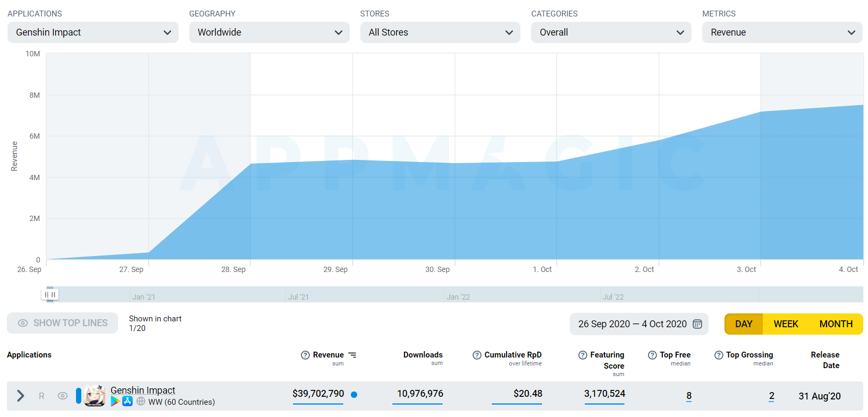Switch to MONTH granularity
This screenshot has width=868, height=417.
pyautogui.click(x=836, y=324)
